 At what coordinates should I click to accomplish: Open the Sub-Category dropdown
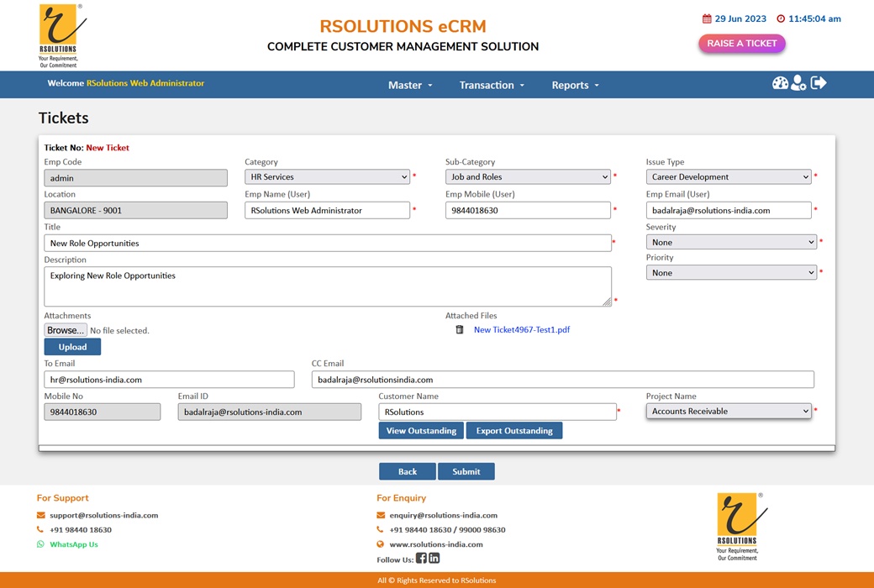point(528,177)
